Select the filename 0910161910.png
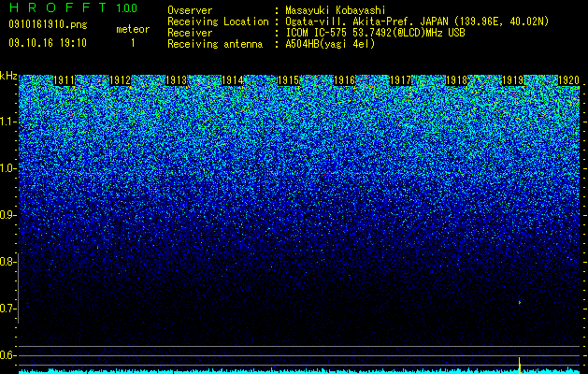This screenshot has height=374, width=588. [48, 25]
